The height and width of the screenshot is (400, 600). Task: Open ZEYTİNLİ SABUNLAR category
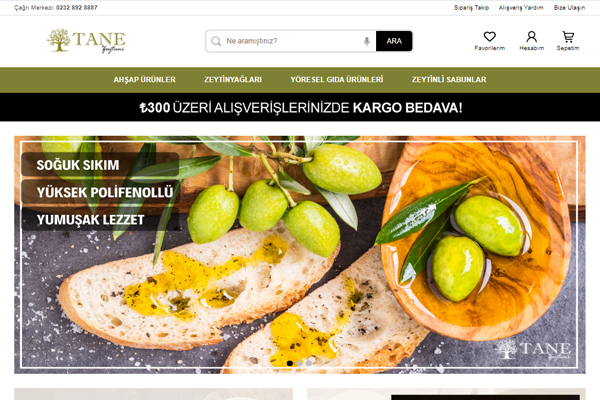pyautogui.click(x=449, y=80)
